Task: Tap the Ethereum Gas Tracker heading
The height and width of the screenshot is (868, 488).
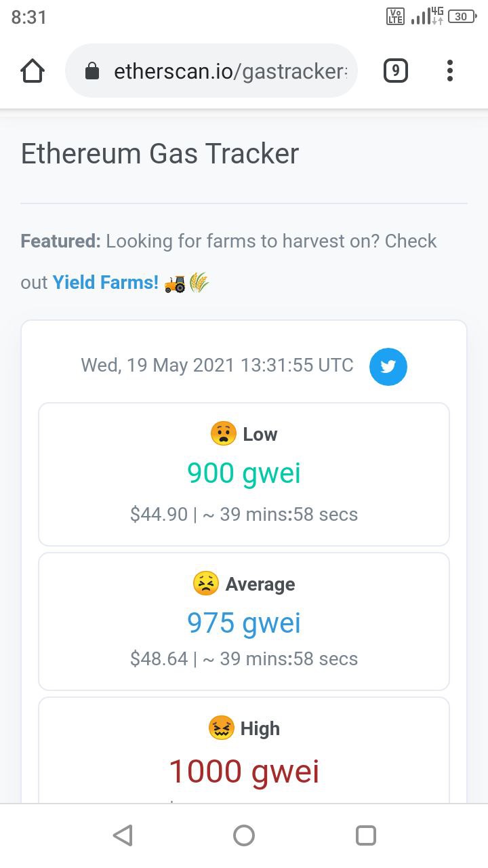Action: point(160,154)
